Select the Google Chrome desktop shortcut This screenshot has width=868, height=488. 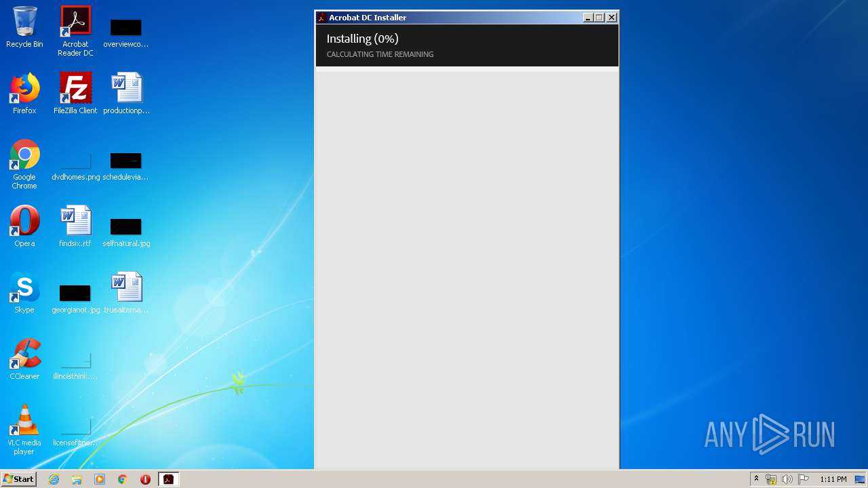(x=24, y=165)
